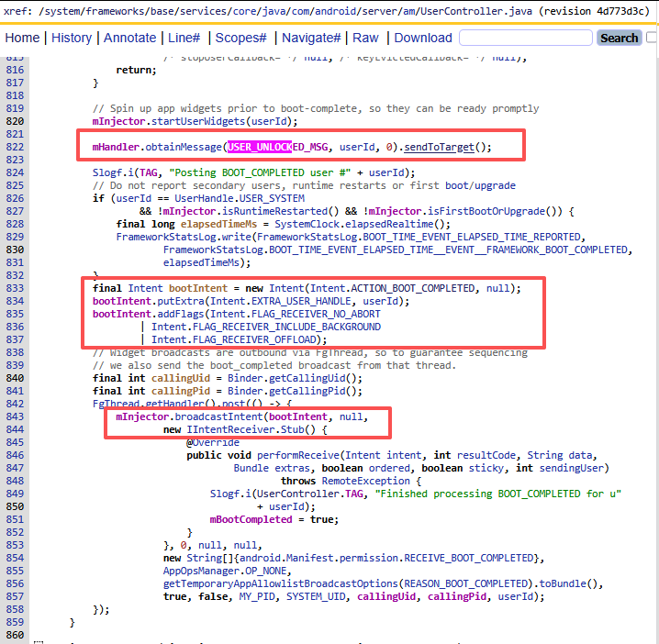This screenshot has height=644, width=659.
Task: Click IIntentReceiver symbol on line 844
Action: [230, 429]
